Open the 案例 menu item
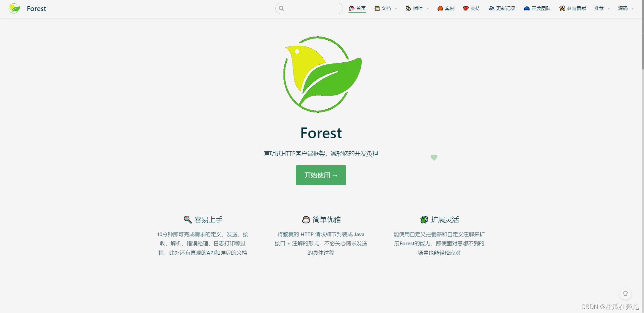 click(x=446, y=8)
